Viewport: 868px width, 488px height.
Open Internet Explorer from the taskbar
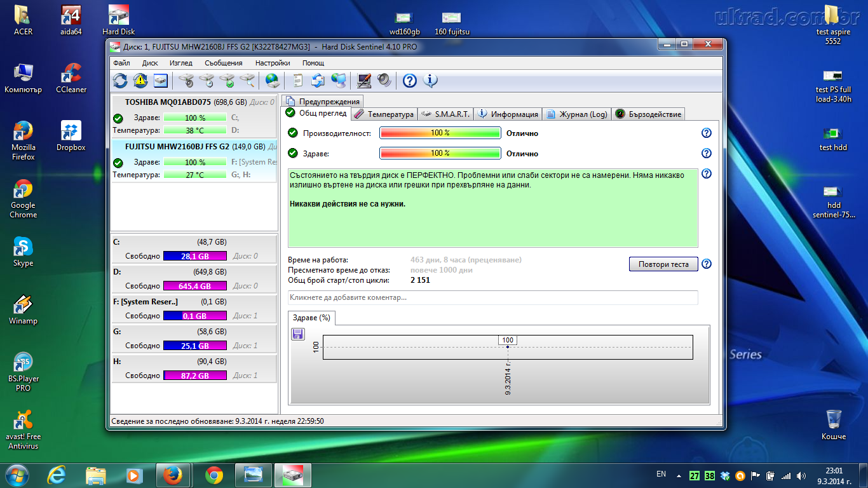[x=57, y=475]
